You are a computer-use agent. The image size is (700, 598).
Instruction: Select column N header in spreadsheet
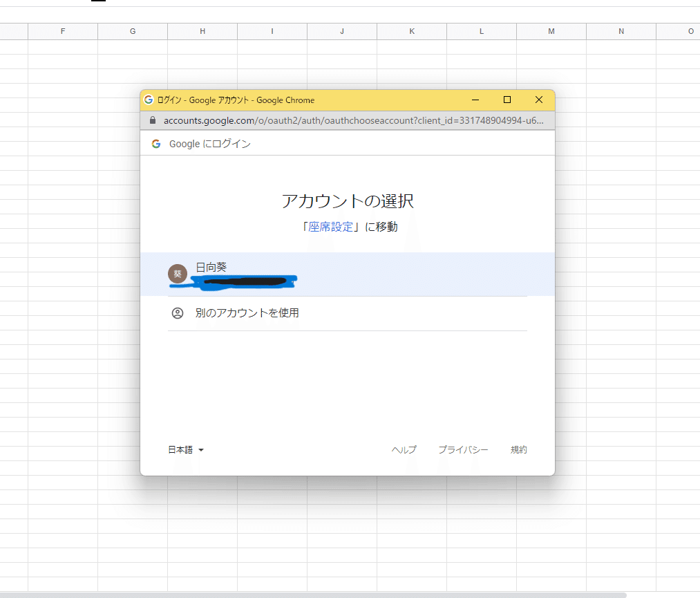(x=621, y=31)
